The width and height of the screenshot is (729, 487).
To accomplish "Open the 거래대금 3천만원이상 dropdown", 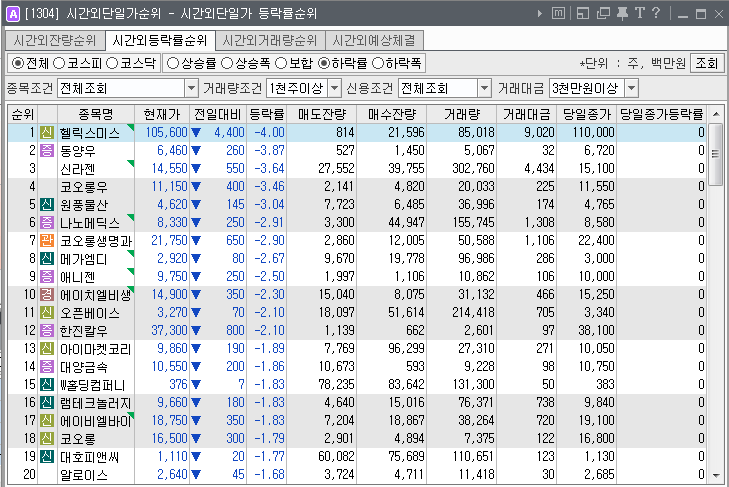I will point(631,88).
